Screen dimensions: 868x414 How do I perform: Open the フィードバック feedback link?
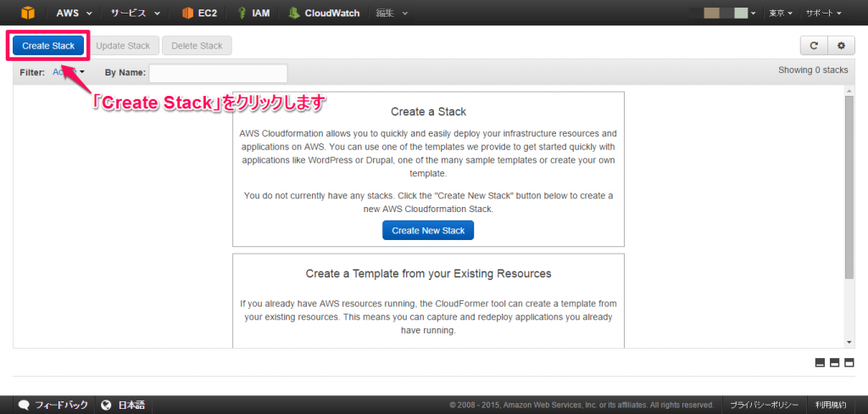point(53,405)
